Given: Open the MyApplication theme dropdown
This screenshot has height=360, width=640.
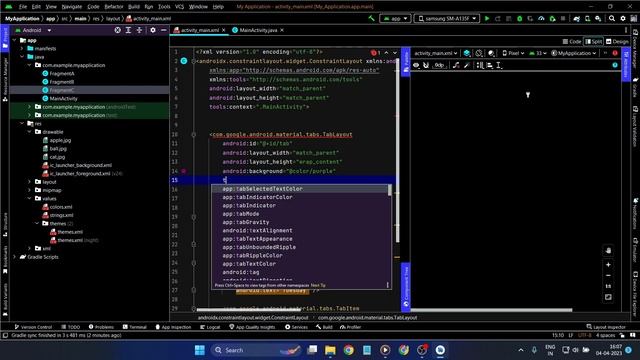Looking at the screenshot, I should pyautogui.click(x=574, y=53).
